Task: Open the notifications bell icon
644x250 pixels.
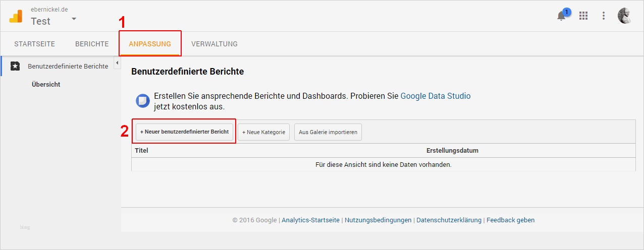Action: (561, 16)
